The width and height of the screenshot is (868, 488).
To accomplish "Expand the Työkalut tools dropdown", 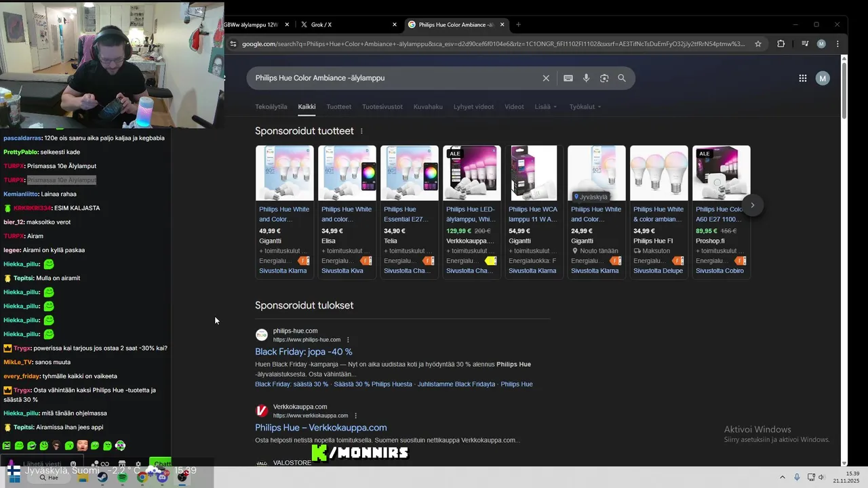I will tap(585, 107).
